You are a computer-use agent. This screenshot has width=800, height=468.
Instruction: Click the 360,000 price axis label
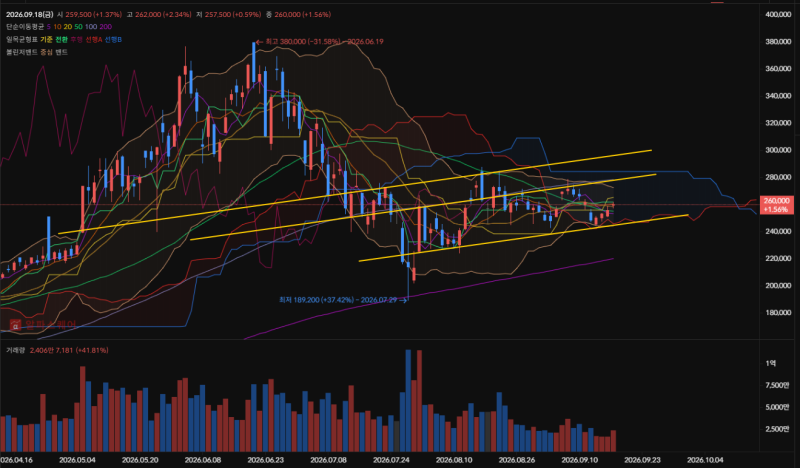tap(778, 69)
